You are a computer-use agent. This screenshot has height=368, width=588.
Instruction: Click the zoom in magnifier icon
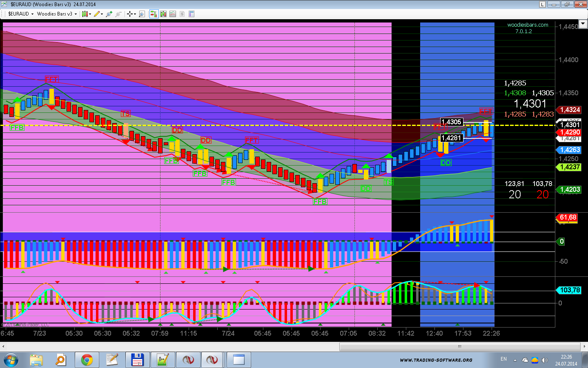109,14
